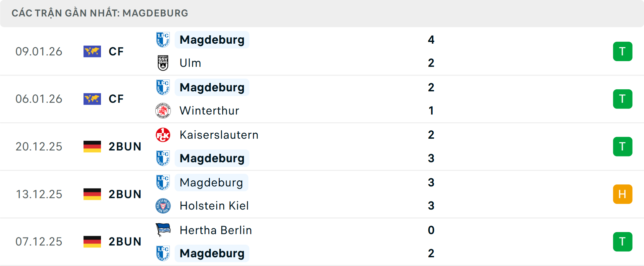The width and height of the screenshot is (644, 266).
Task: Click the Winterthur club badge
Action: (x=163, y=110)
